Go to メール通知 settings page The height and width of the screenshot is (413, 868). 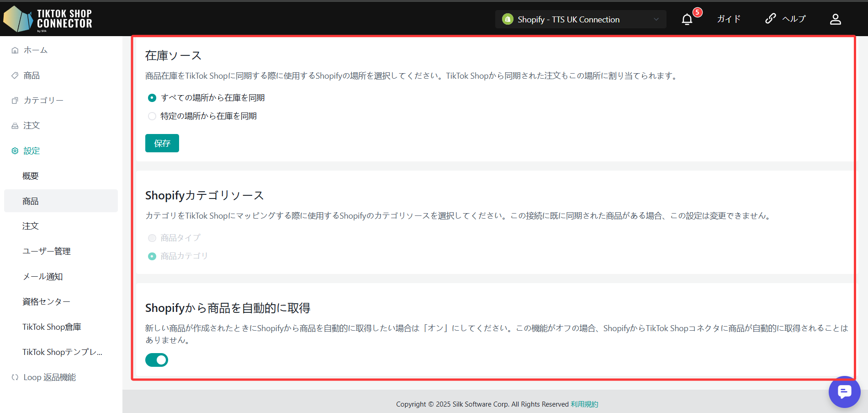42,276
